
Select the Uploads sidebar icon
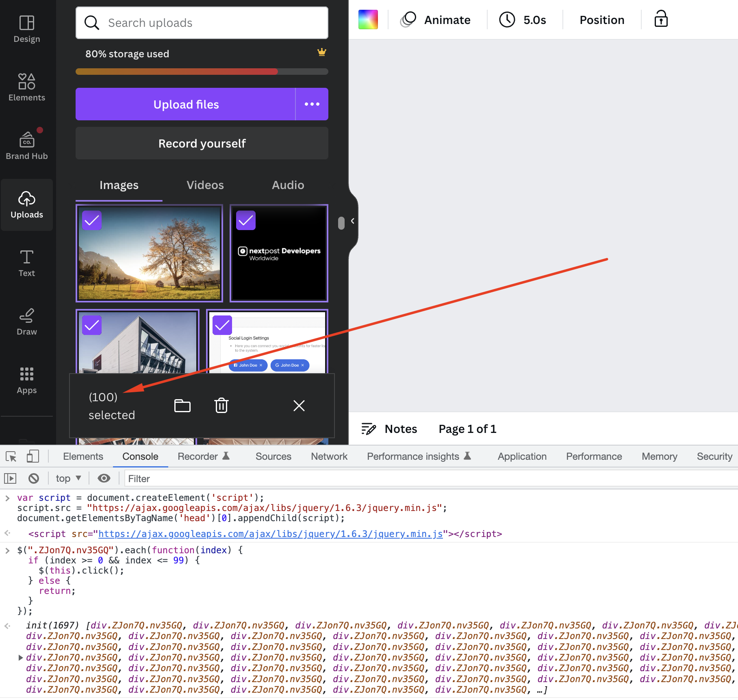click(x=27, y=204)
